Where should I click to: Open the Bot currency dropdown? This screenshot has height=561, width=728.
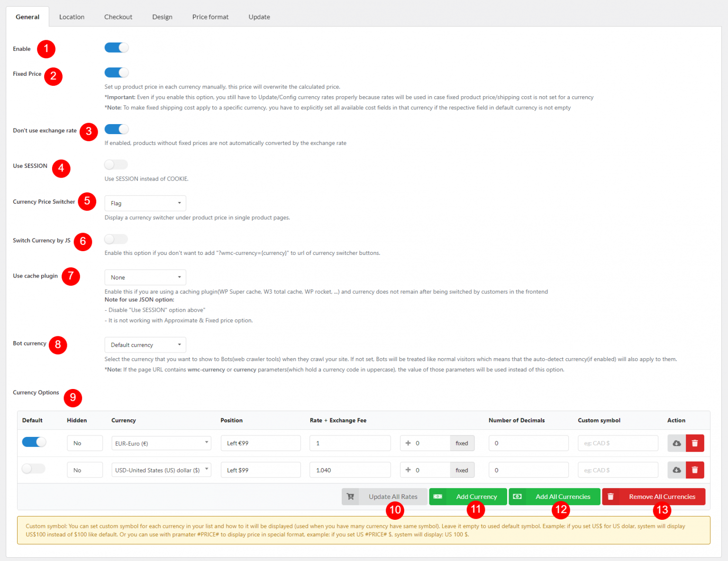145,345
